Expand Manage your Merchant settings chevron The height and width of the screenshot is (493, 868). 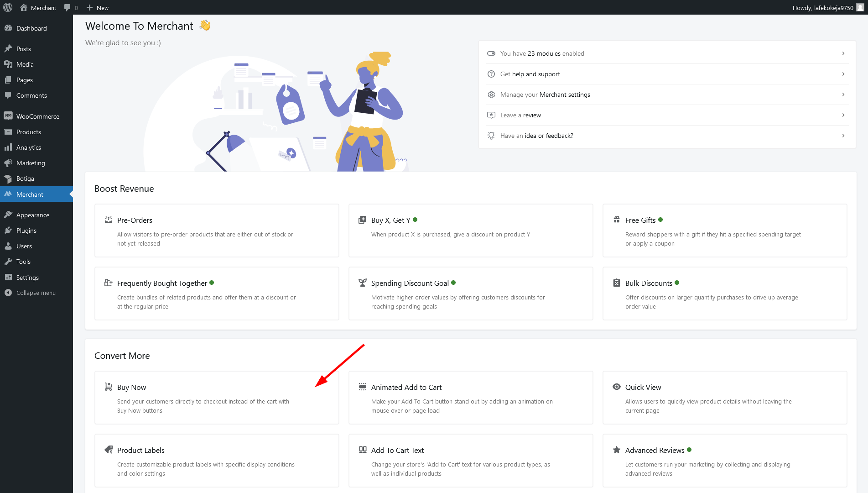(x=843, y=94)
